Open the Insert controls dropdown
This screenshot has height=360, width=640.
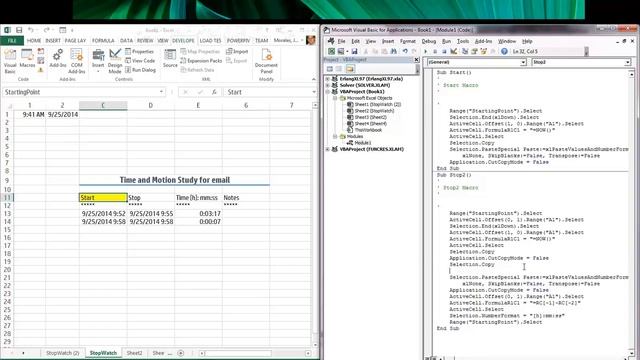pos(98,61)
